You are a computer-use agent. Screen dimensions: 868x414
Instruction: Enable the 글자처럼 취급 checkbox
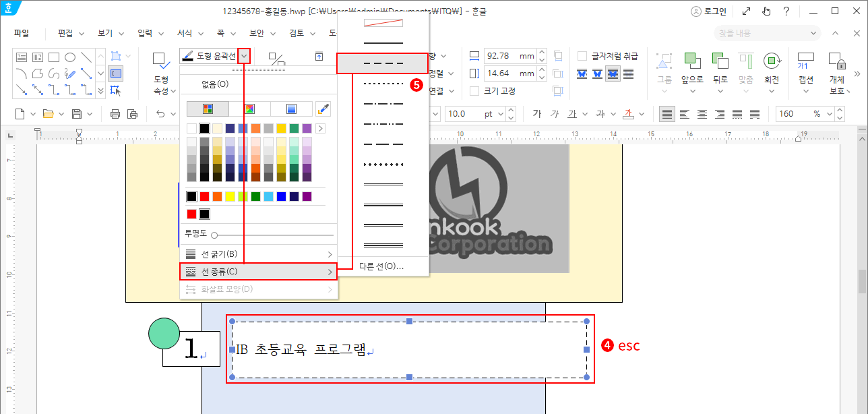[582, 56]
